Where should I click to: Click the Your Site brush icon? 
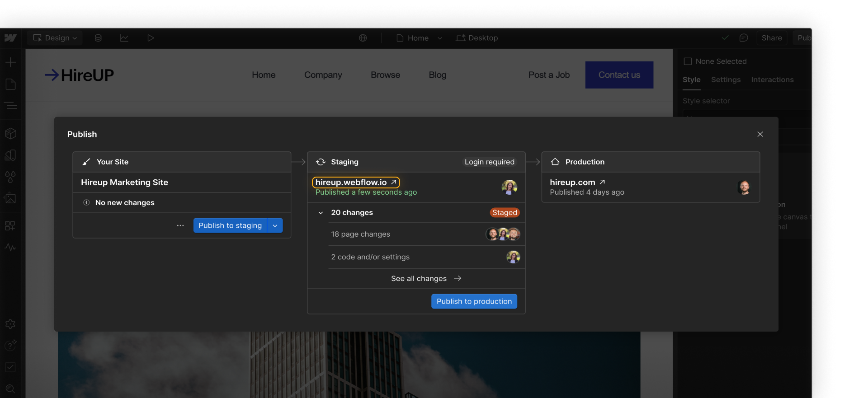pos(86,162)
